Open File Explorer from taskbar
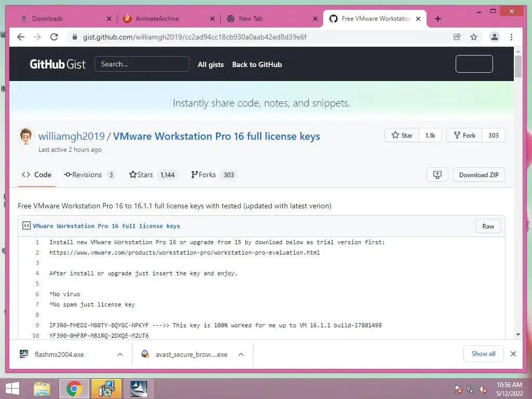 point(43,389)
